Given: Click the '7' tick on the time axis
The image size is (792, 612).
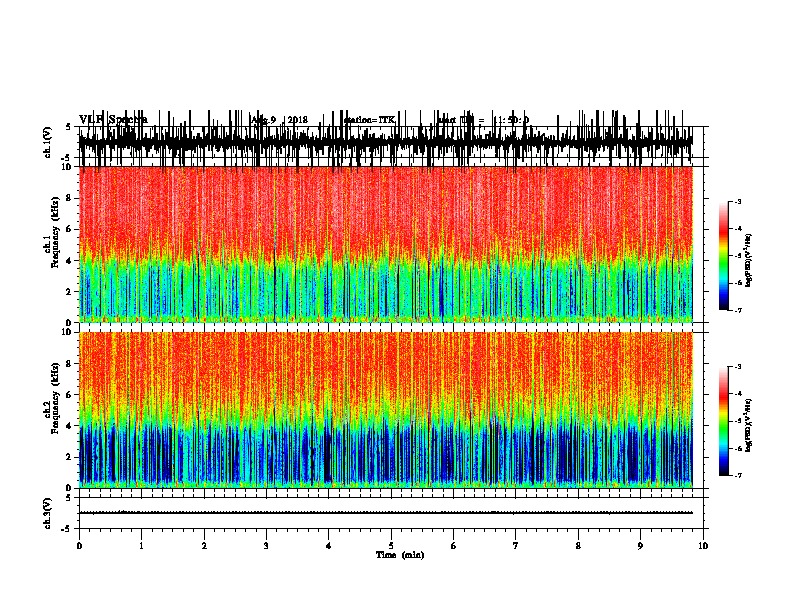Looking at the screenshot, I should (516, 546).
